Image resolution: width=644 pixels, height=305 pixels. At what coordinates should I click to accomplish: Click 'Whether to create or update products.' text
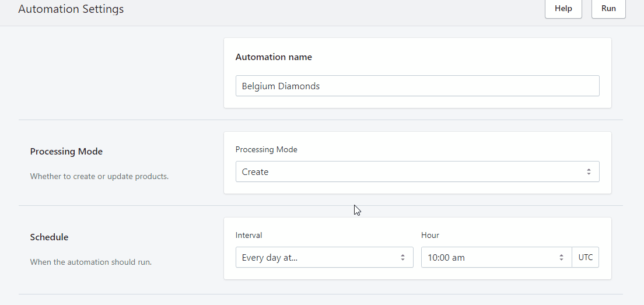[99, 177]
